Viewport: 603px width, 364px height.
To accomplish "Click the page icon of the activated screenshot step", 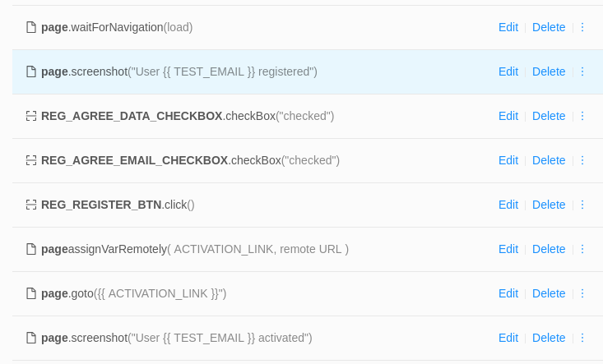I will [x=30, y=338].
